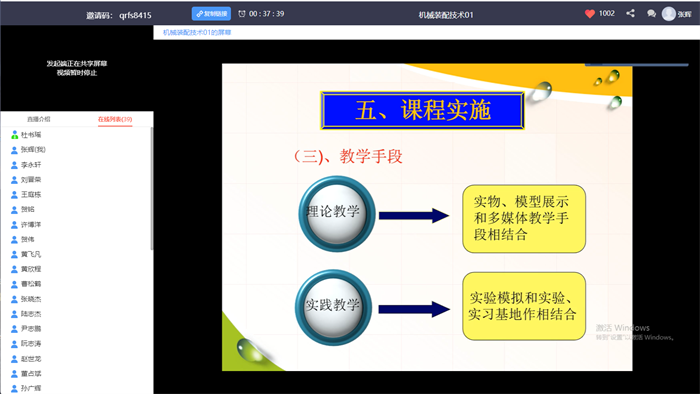Select participant 贺铭
This screenshot has height=394, width=700.
27,209
